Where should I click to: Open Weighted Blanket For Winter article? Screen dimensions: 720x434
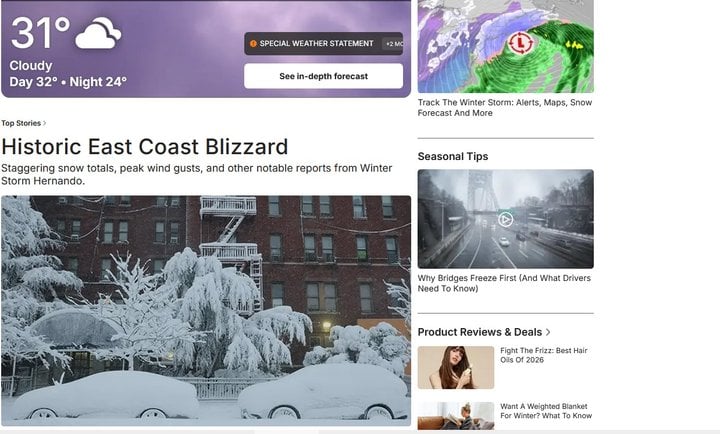(546, 411)
